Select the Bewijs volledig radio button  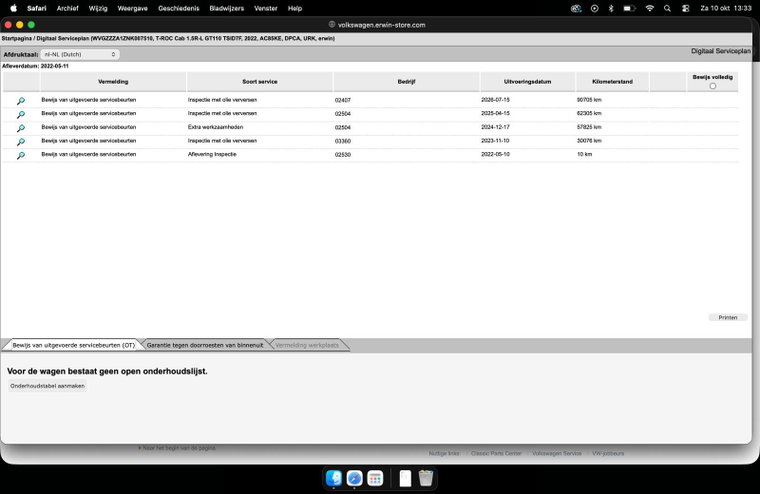[x=712, y=86]
